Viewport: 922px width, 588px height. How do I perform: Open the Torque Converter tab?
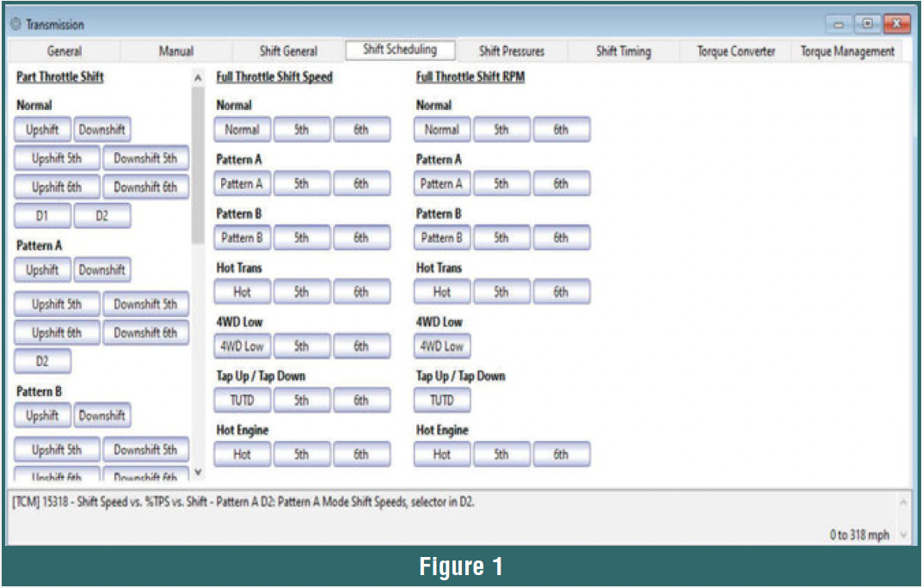[735, 52]
